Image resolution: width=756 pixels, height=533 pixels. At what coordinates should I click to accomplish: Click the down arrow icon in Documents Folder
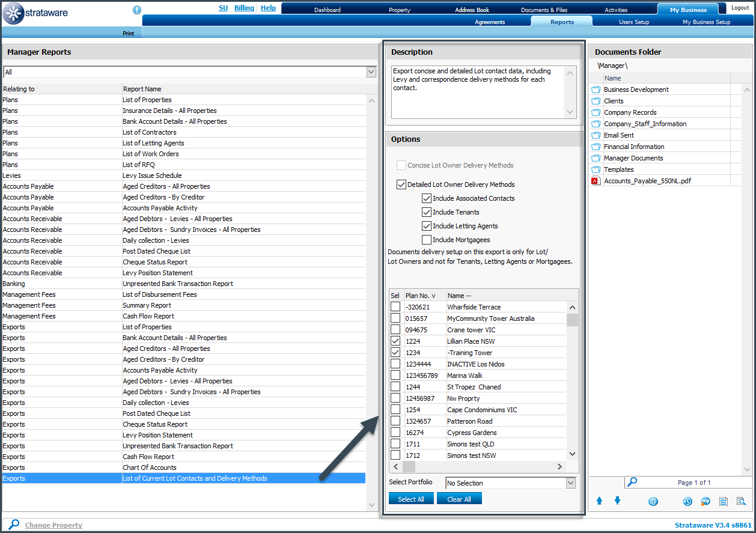[x=617, y=501]
